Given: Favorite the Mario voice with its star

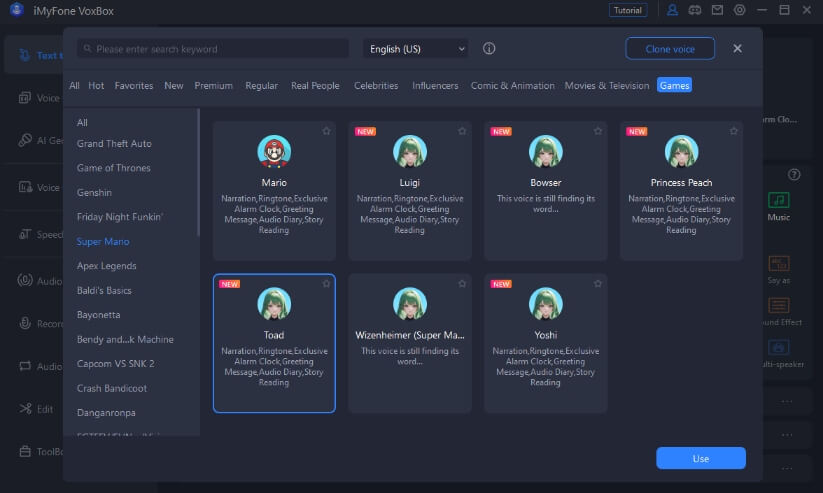Looking at the screenshot, I should pos(326,131).
